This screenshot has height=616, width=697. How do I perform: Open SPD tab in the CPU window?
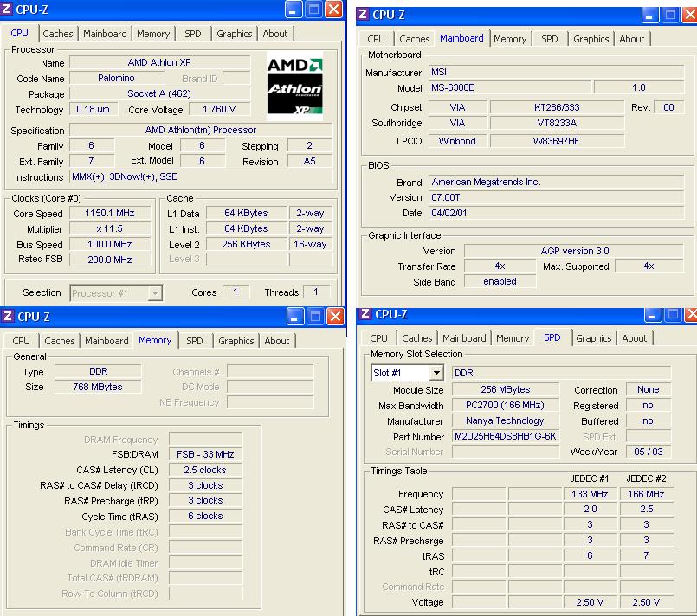193,34
